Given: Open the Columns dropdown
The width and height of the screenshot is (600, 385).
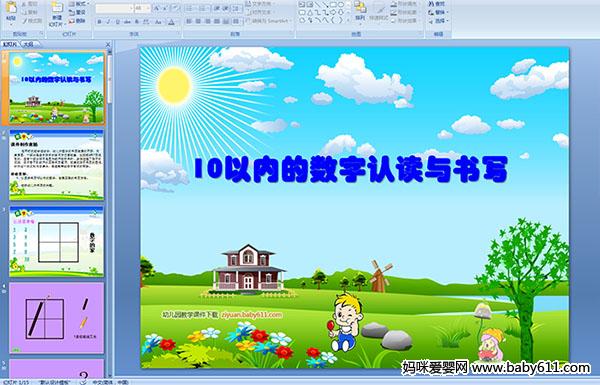Looking at the screenshot, I should pyautogui.click(x=236, y=21).
